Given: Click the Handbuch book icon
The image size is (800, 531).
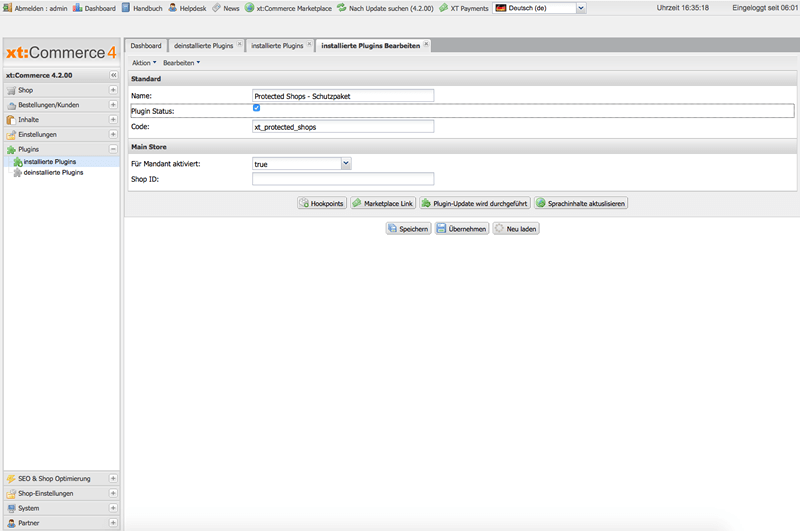Looking at the screenshot, I should [x=126, y=8].
